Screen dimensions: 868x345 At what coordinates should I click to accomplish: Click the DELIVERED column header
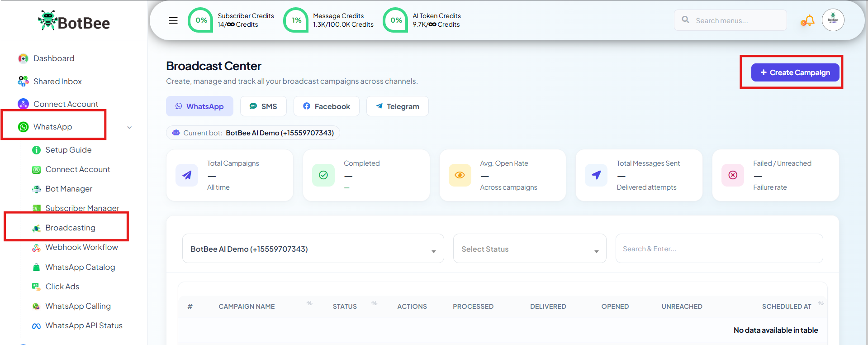[x=548, y=307]
